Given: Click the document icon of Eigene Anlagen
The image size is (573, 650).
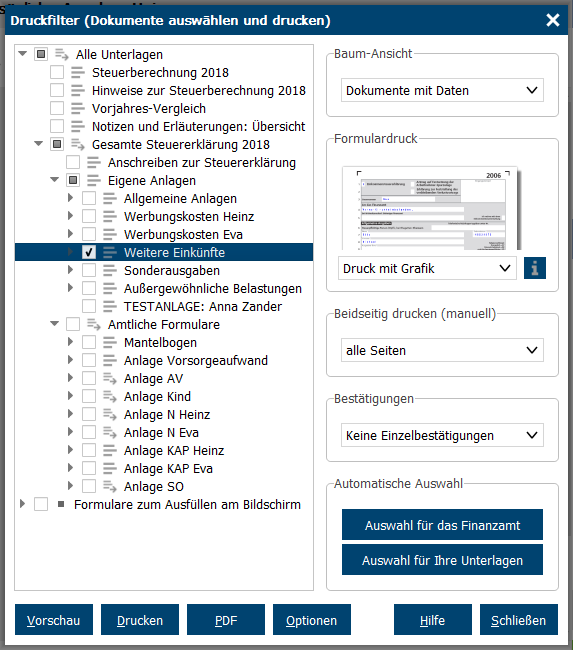Looking at the screenshot, I should pyautogui.click(x=94, y=180).
